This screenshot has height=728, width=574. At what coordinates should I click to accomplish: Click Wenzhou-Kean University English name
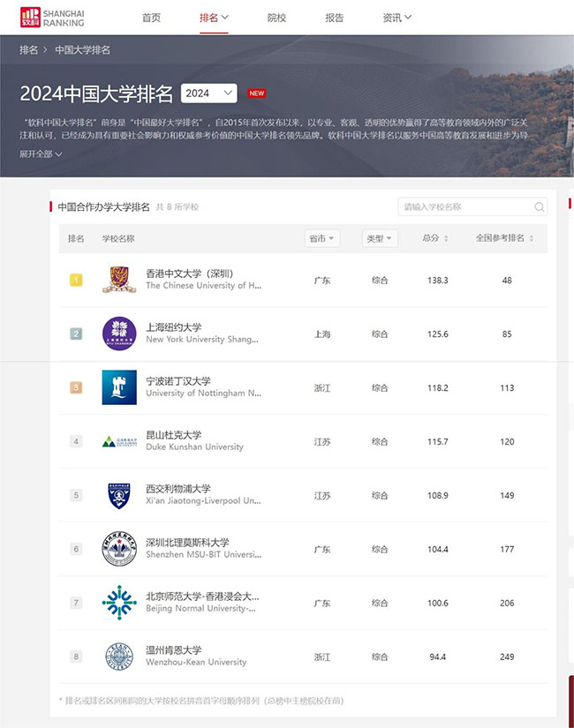[196, 662]
